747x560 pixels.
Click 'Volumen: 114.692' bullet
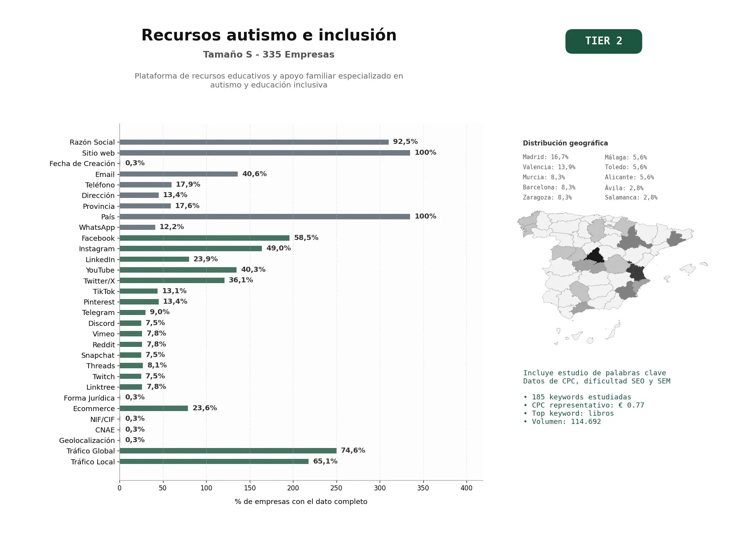coord(562,422)
